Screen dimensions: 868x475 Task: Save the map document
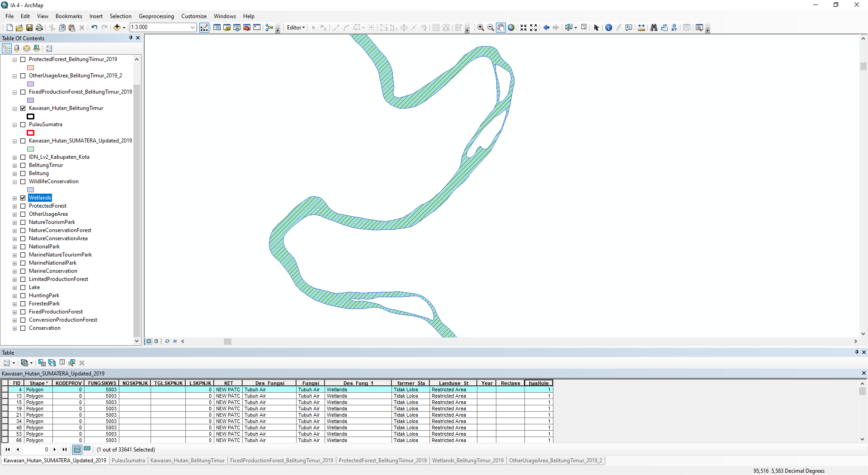[x=29, y=28]
